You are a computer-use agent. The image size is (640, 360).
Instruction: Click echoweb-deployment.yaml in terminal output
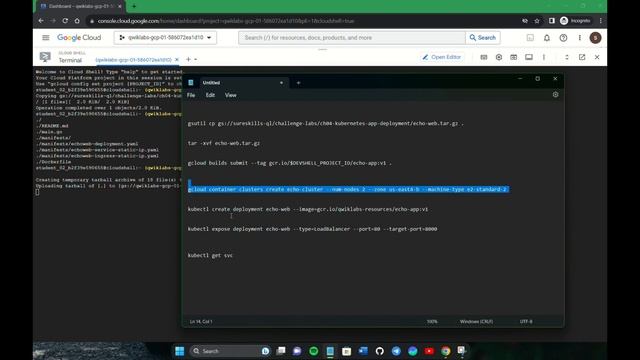click(x=87, y=144)
